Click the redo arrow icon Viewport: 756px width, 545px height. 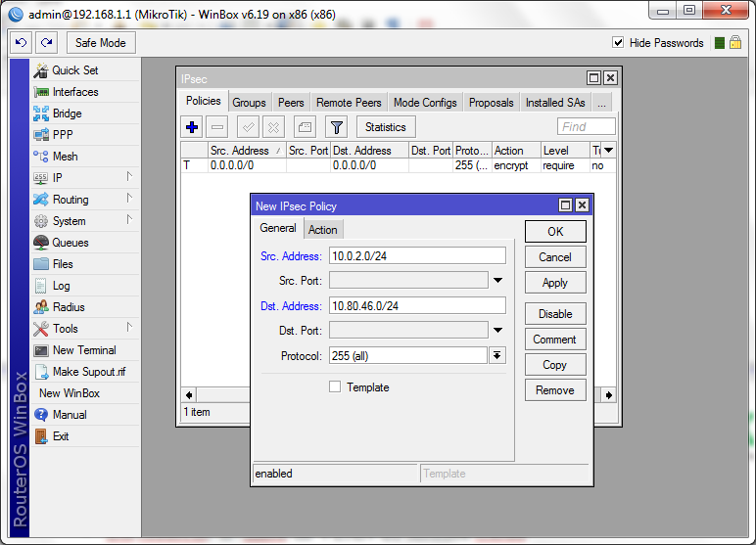(x=46, y=43)
